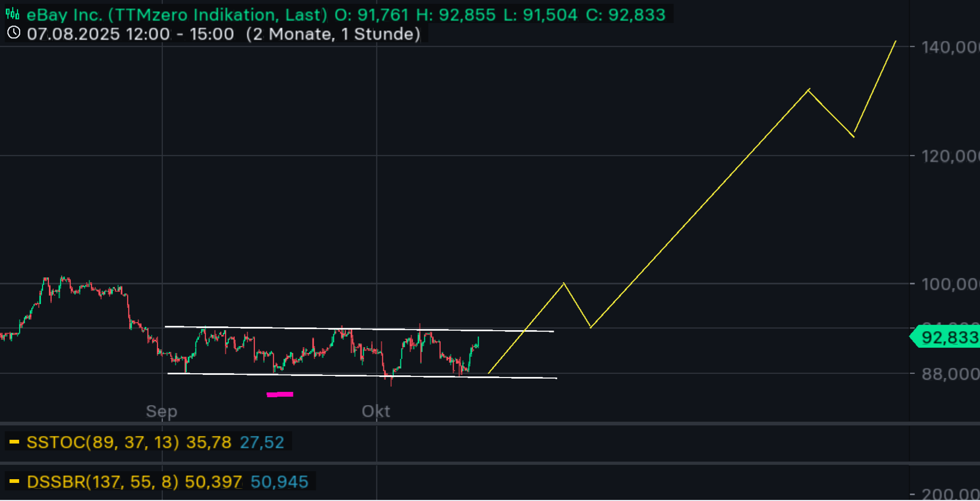Select the Sep label on the time axis

pyautogui.click(x=161, y=411)
